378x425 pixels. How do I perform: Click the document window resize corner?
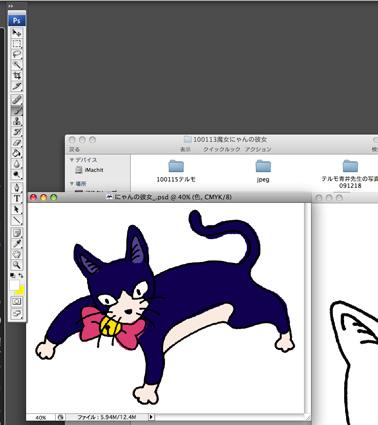point(308,417)
